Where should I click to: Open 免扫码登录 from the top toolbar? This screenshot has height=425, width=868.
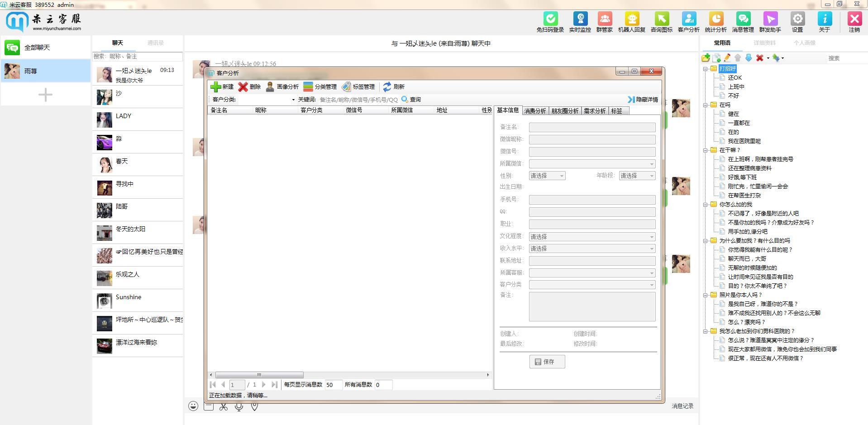click(550, 22)
